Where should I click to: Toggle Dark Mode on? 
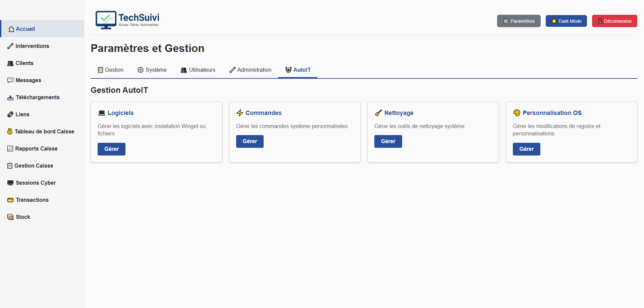(566, 21)
